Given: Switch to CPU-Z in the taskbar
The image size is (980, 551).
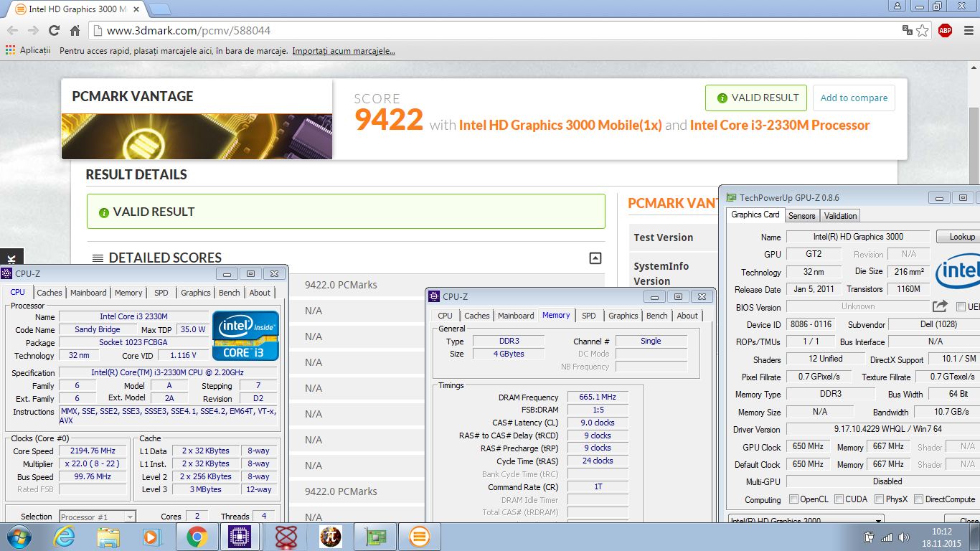Looking at the screenshot, I should click(x=240, y=537).
